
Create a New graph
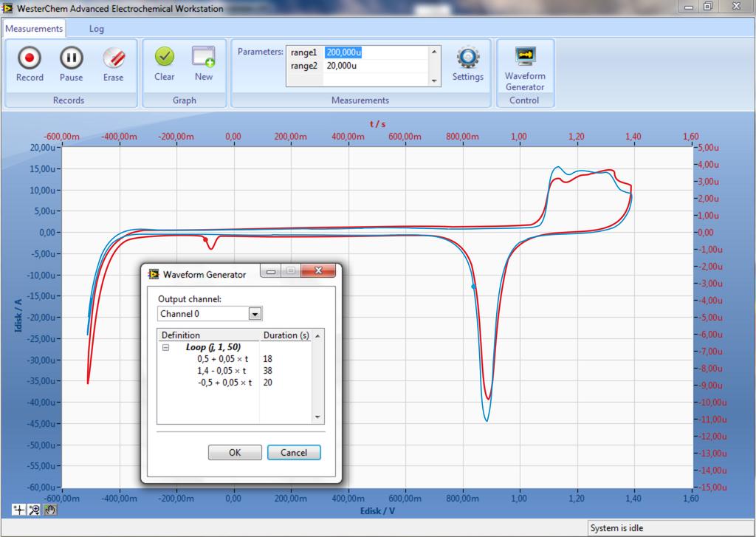(x=204, y=64)
